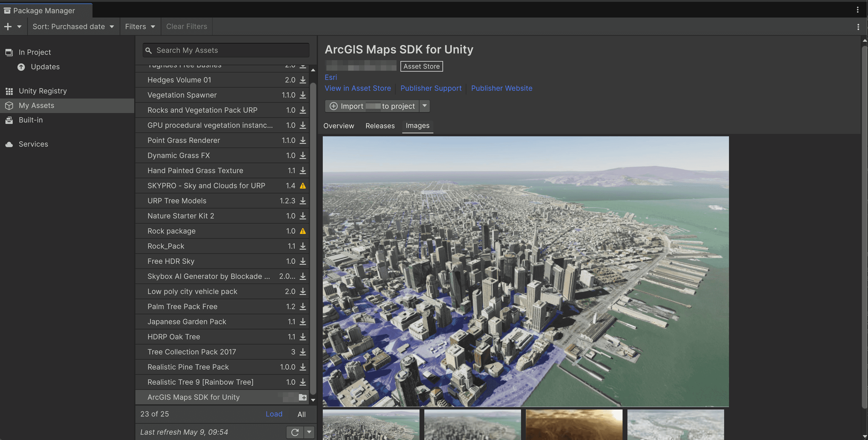This screenshot has width=868, height=440.
Task: Switch to the Overview tab
Action: [338, 126]
